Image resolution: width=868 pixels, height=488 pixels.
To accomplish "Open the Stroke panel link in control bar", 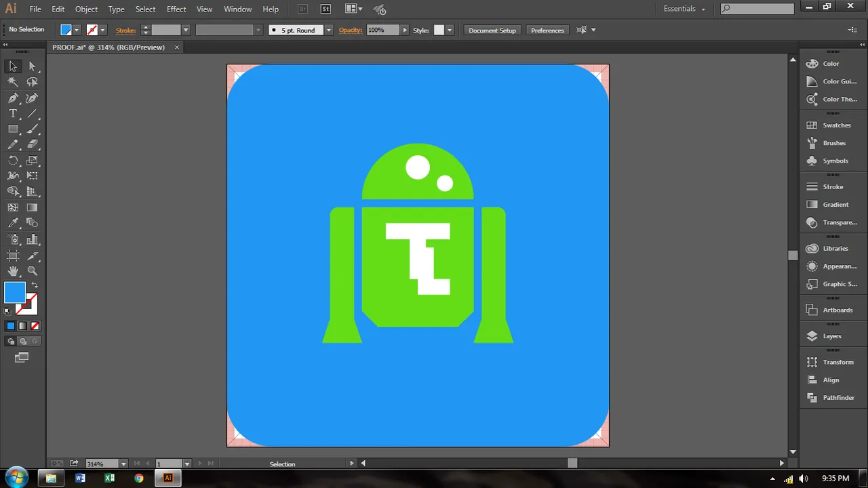I will (x=126, y=30).
